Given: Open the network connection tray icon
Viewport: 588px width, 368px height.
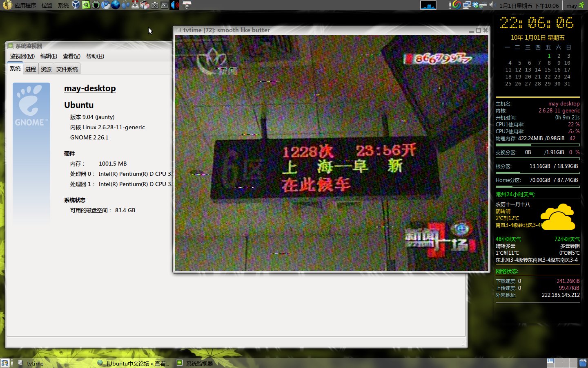Looking at the screenshot, I should (x=466, y=5).
